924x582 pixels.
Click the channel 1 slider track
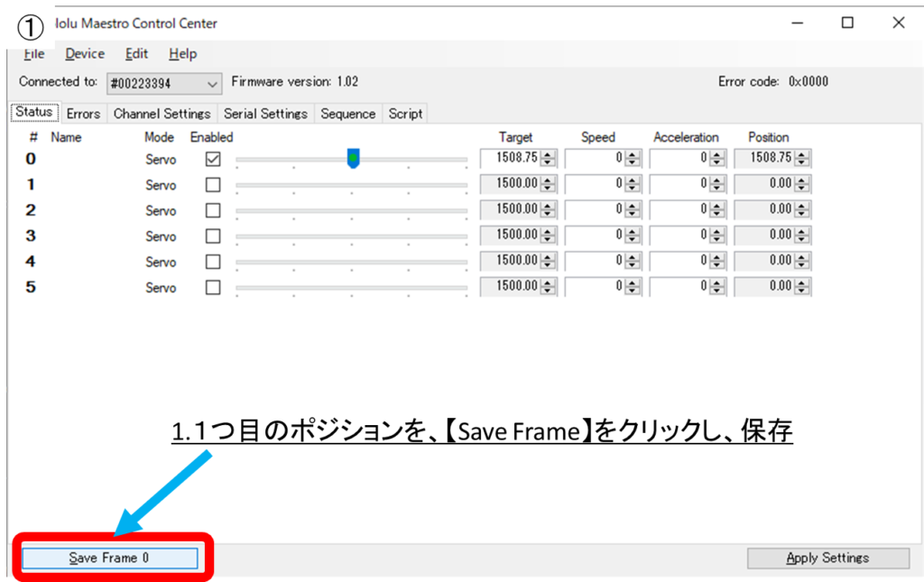tap(351, 185)
